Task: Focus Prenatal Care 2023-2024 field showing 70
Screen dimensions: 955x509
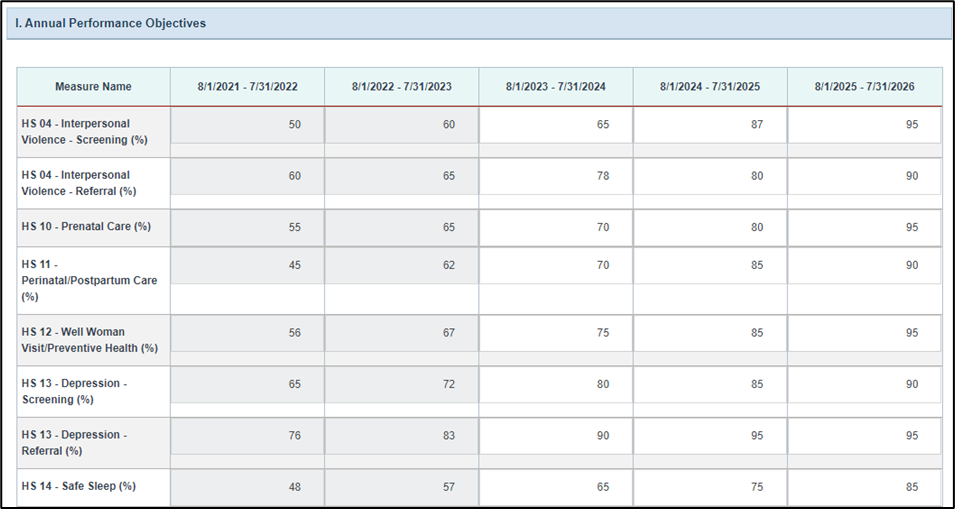Action: click(555, 228)
